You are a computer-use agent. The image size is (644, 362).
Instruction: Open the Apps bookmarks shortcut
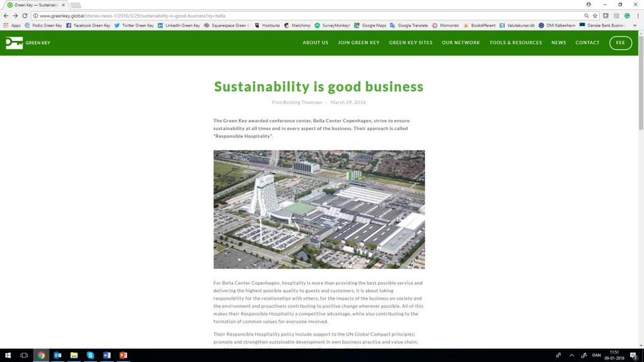coord(12,25)
